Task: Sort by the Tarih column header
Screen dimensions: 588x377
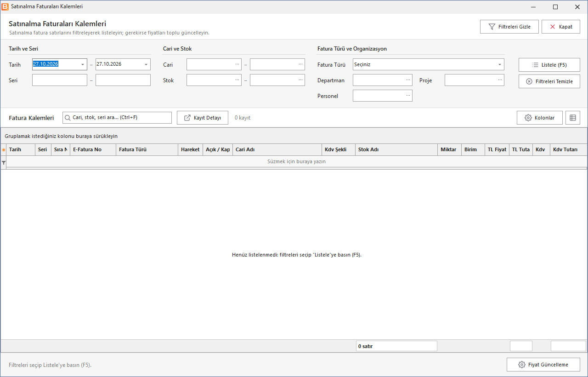Action: click(21, 149)
